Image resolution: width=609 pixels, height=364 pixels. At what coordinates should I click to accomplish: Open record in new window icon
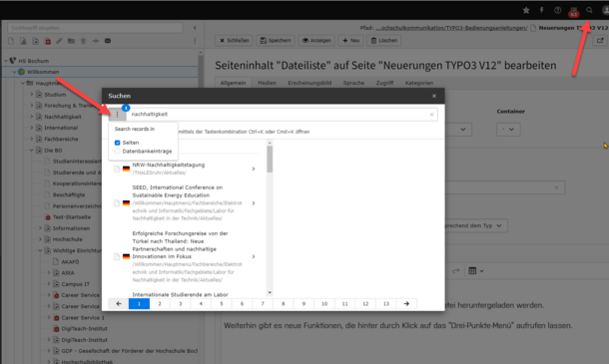pyautogui.click(x=600, y=40)
